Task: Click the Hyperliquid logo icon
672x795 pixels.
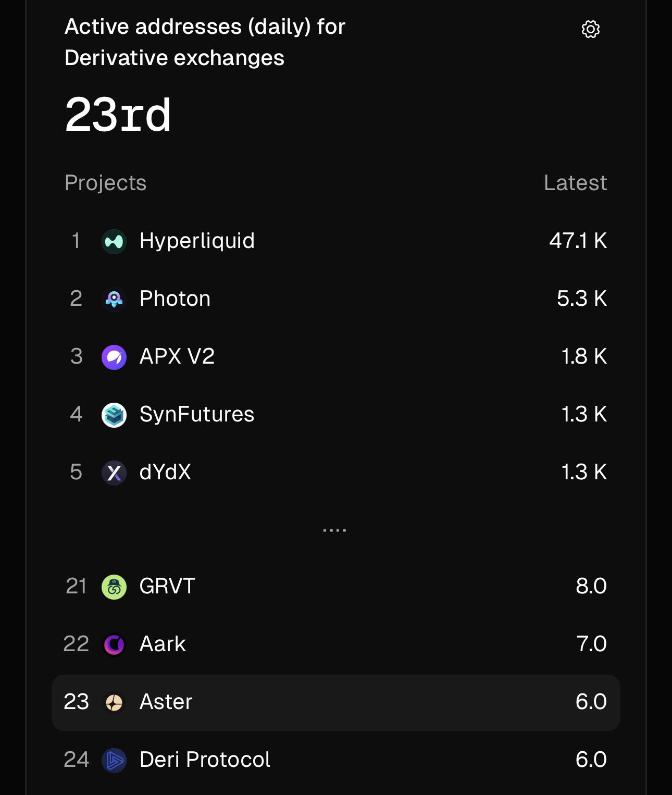Action: [x=114, y=242]
